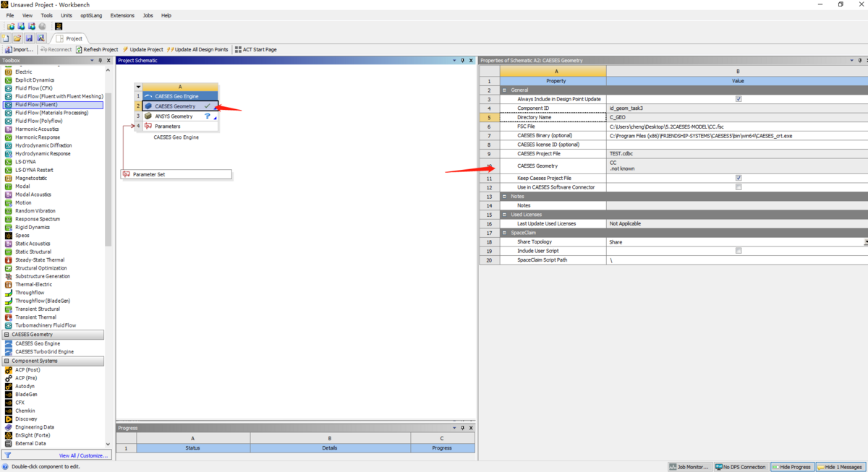Image resolution: width=868 pixels, height=472 pixels.
Task: Click the blue CAESES Geometry cell icon
Action: pos(148,106)
